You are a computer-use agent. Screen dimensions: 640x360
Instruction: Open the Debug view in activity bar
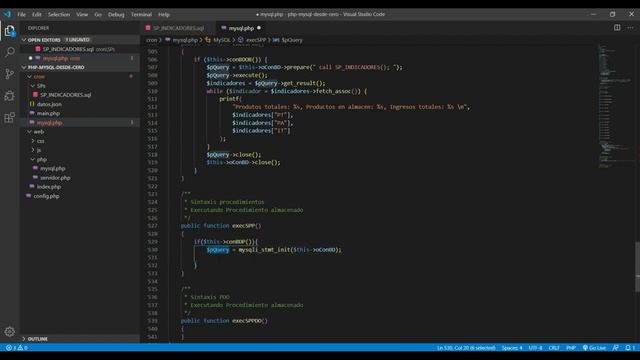tap(9, 96)
